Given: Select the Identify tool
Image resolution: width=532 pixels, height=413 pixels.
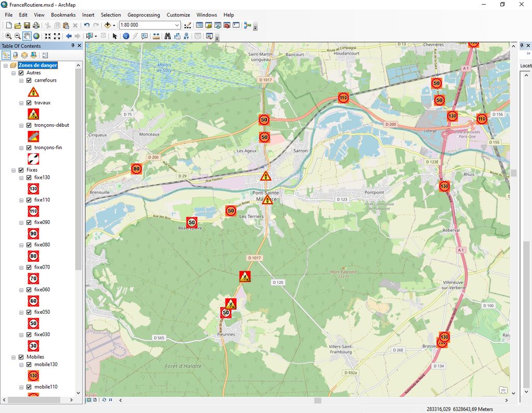Looking at the screenshot, I should (x=126, y=36).
